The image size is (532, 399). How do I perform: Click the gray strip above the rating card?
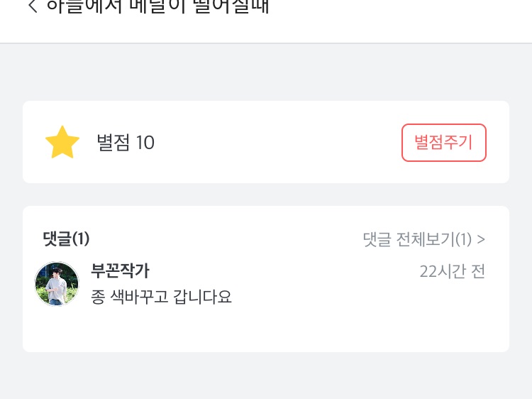click(266, 72)
